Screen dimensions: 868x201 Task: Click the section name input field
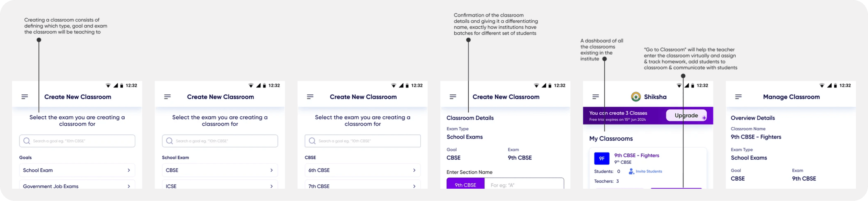(x=524, y=185)
